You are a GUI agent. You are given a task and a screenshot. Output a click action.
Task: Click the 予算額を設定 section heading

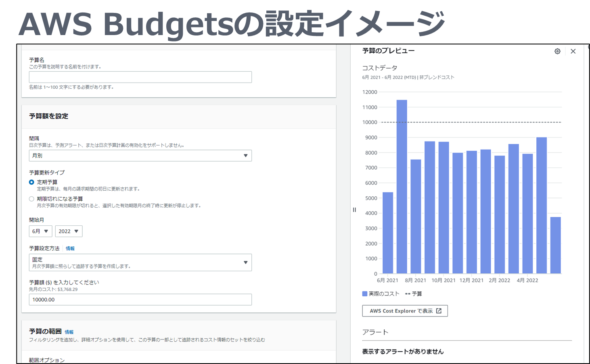(48, 116)
